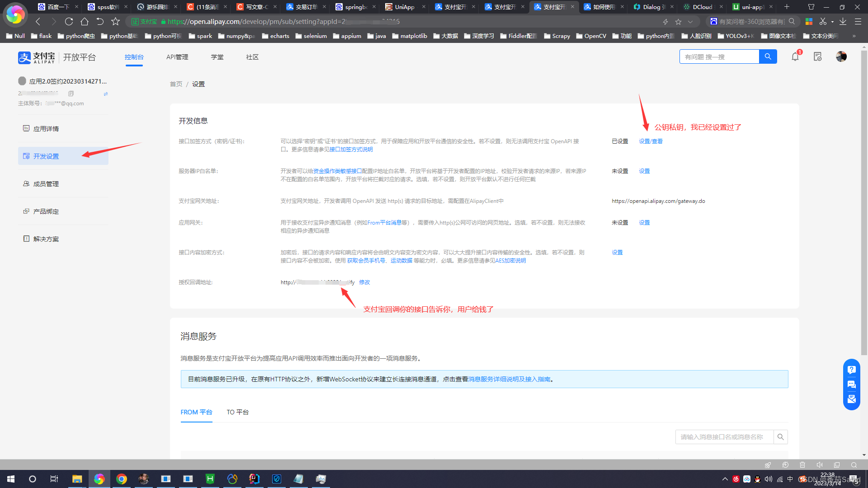868x488 pixels.
Task: Show hidden system tray icons
Action: tap(725, 479)
